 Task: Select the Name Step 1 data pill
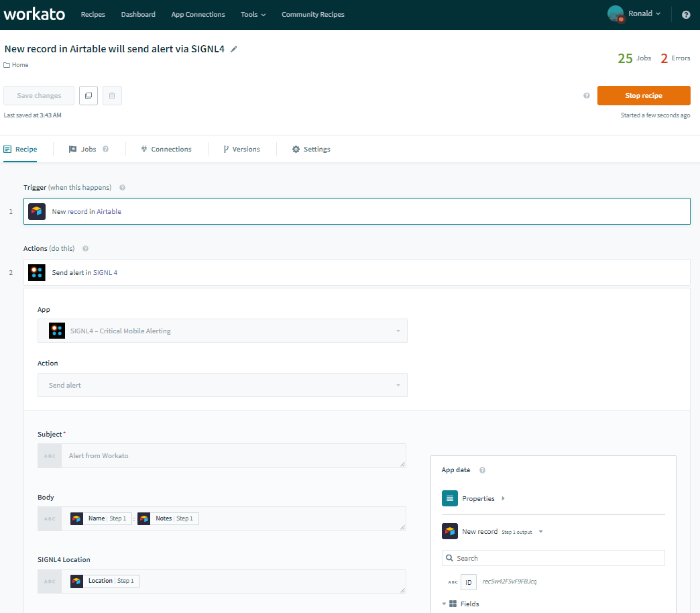(x=101, y=518)
